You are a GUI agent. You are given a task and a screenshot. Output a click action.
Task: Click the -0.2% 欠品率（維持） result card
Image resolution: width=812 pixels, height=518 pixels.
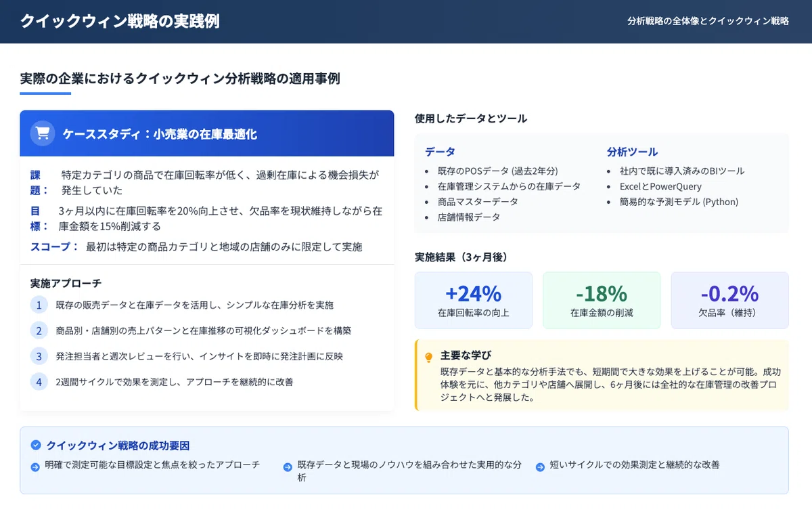click(x=729, y=300)
